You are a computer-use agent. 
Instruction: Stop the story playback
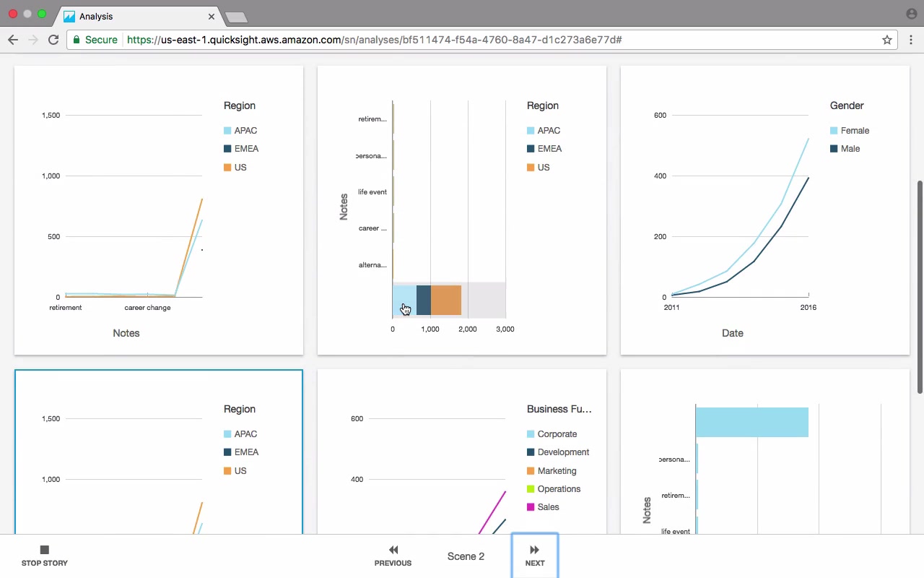44,556
